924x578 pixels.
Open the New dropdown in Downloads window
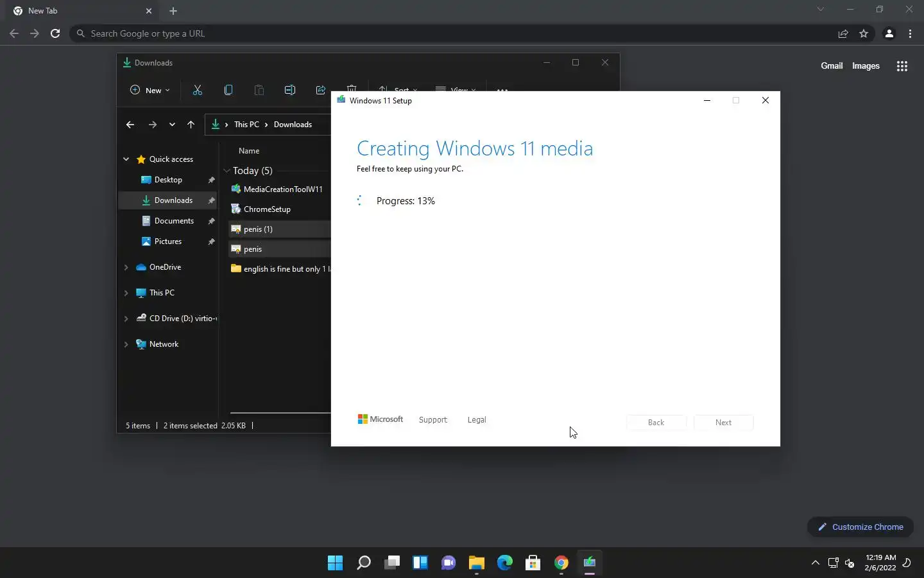tap(150, 90)
